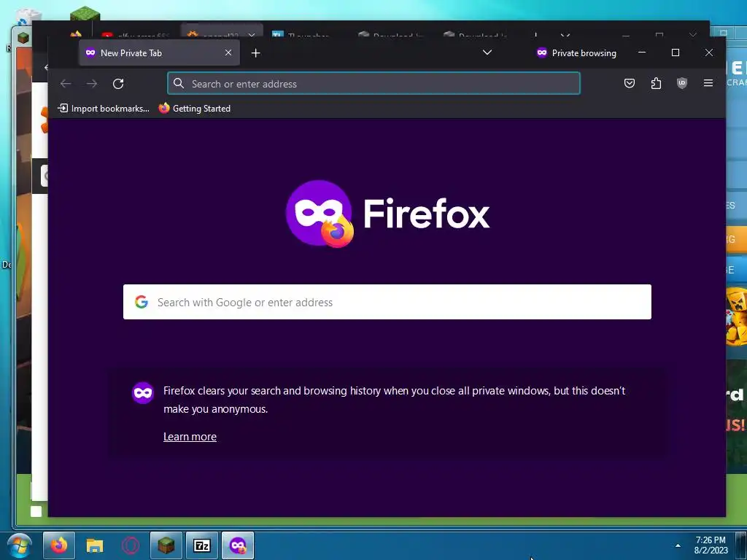Click the Forward navigation arrow

[x=91, y=84]
